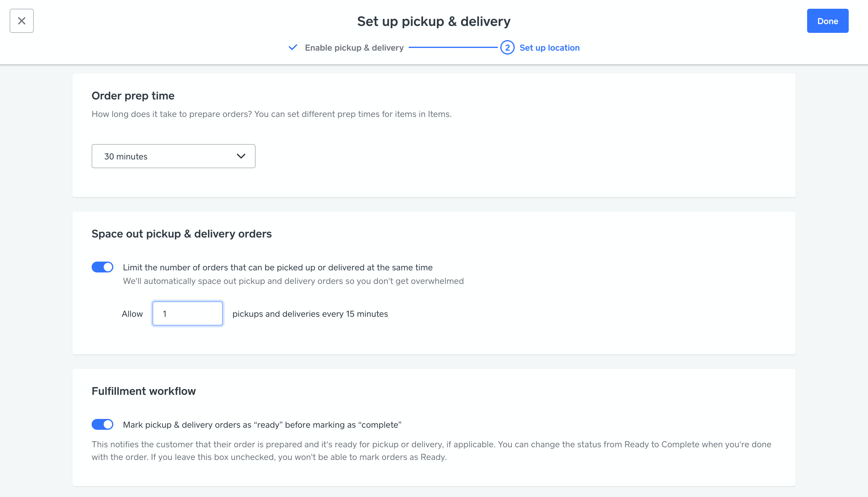This screenshot has width=868, height=497.
Task: Click the Set up pickup & delivery title
Action: [x=433, y=21]
